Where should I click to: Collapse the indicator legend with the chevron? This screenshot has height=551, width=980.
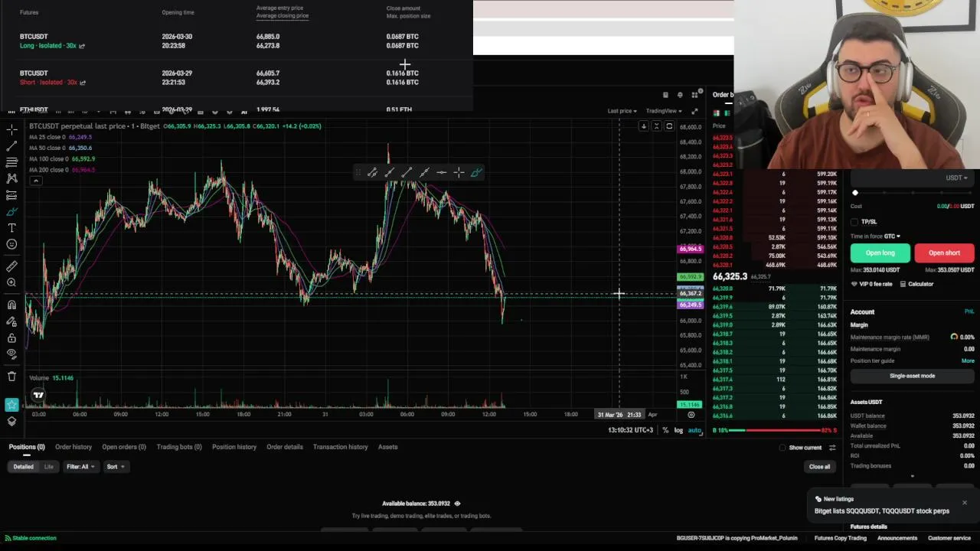coord(35,181)
